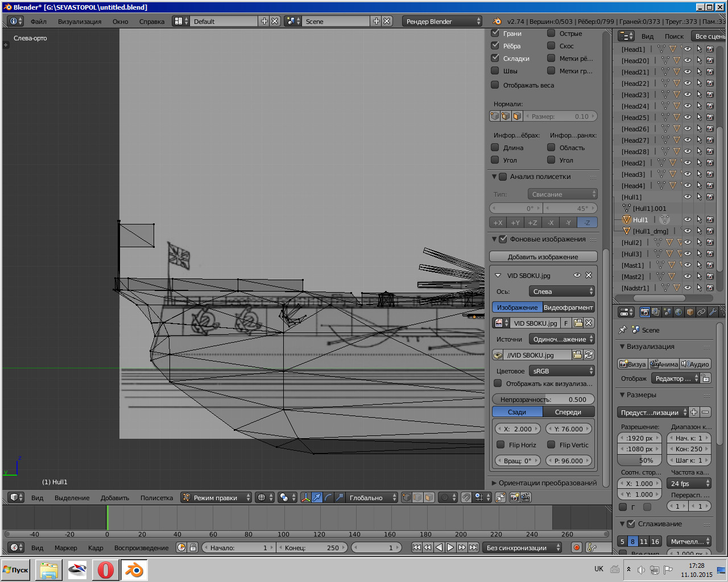
Task: Open the Полисетка menu in 3D view header
Action: coord(156,498)
